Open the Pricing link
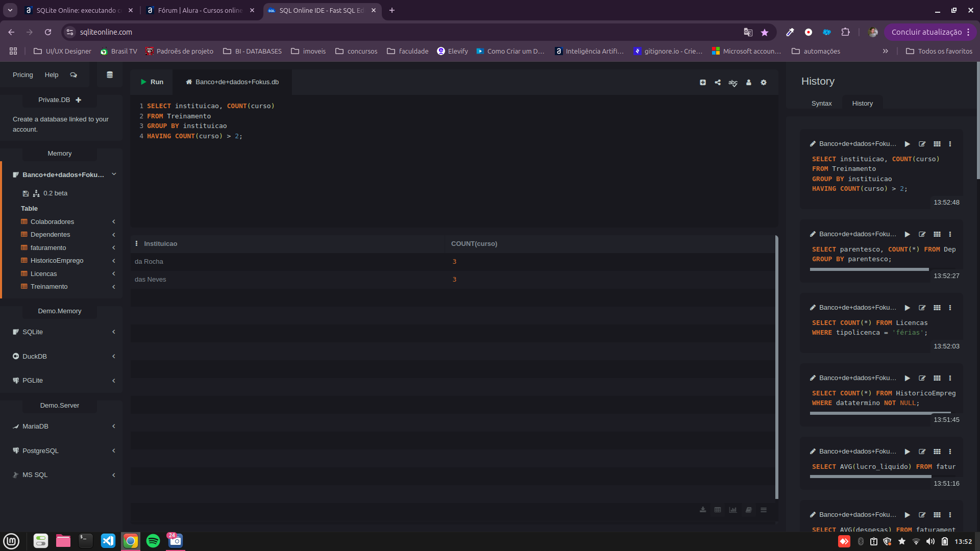 (23, 75)
